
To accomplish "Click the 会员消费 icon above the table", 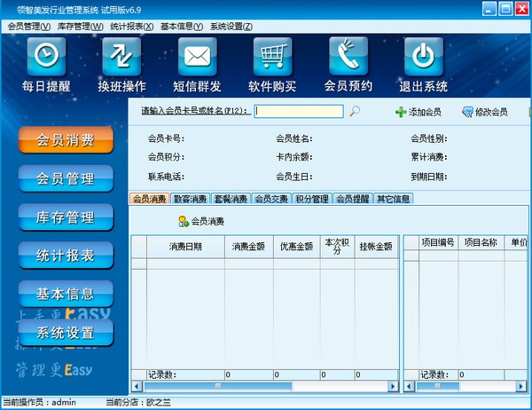I will point(201,222).
